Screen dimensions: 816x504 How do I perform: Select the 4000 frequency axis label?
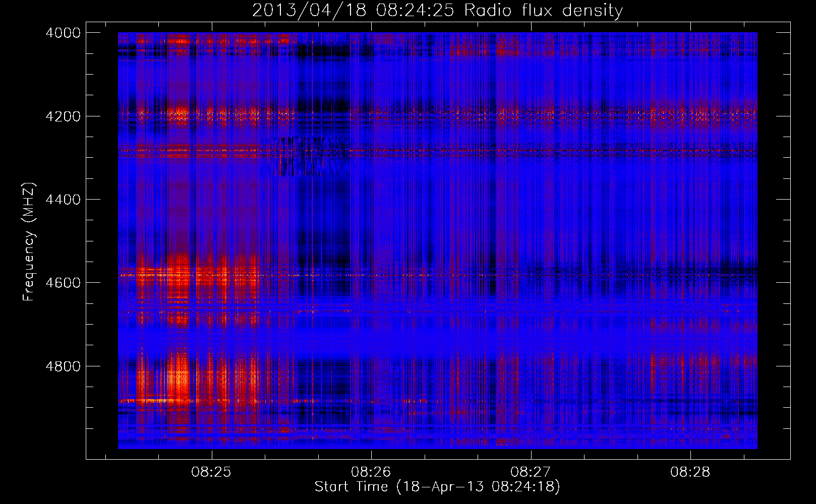tap(63, 33)
